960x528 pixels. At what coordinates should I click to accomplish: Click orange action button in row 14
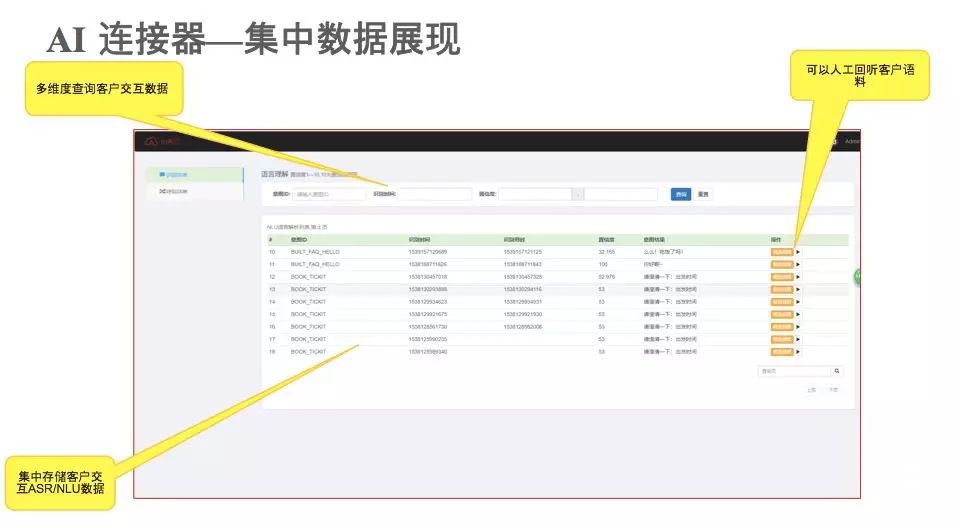click(781, 301)
